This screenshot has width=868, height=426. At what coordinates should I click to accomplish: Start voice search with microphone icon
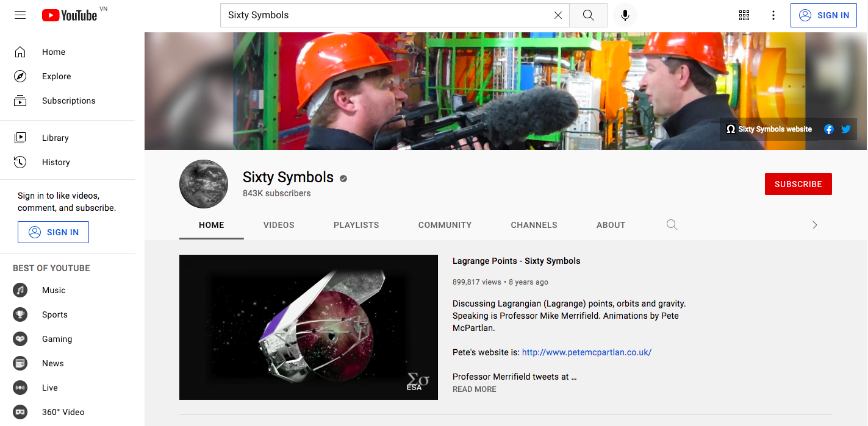coord(625,15)
